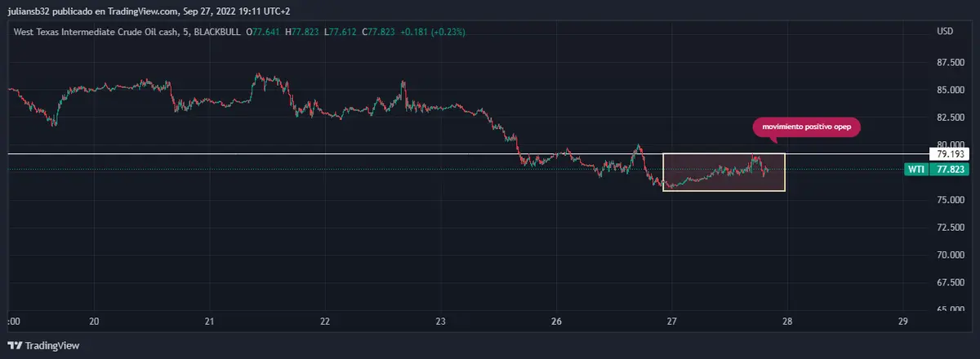The image size is (980, 359).
Task: Click date 27 on the time axis
Action: [x=671, y=321]
